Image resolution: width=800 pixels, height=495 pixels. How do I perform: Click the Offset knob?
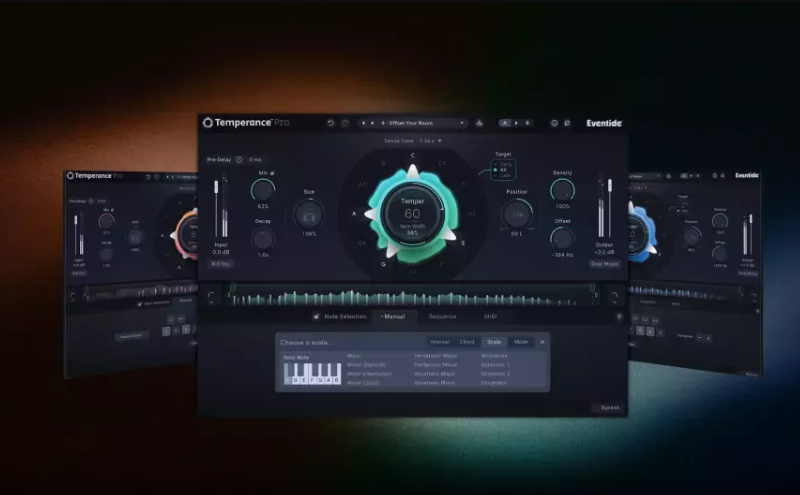pyautogui.click(x=562, y=238)
